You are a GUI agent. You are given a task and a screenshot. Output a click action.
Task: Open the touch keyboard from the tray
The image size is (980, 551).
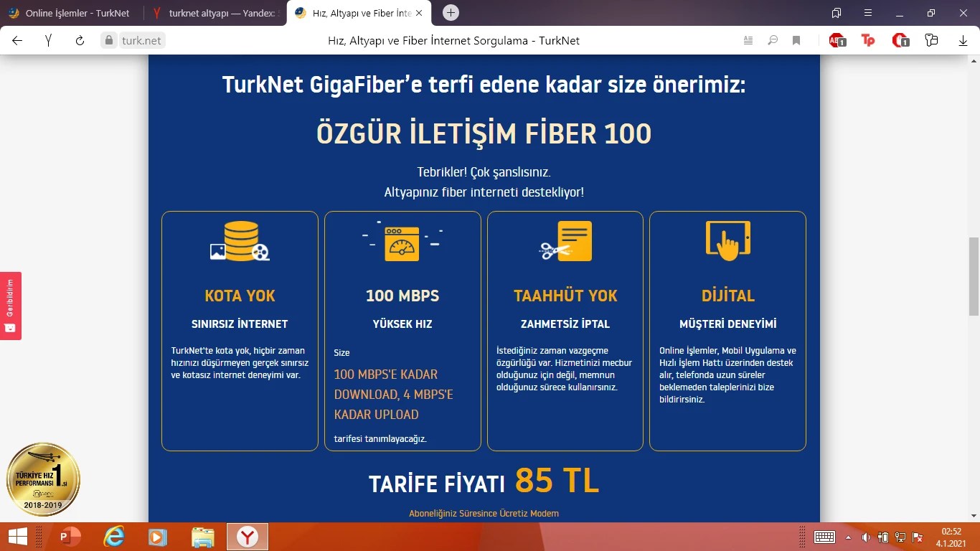[x=824, y=537]
